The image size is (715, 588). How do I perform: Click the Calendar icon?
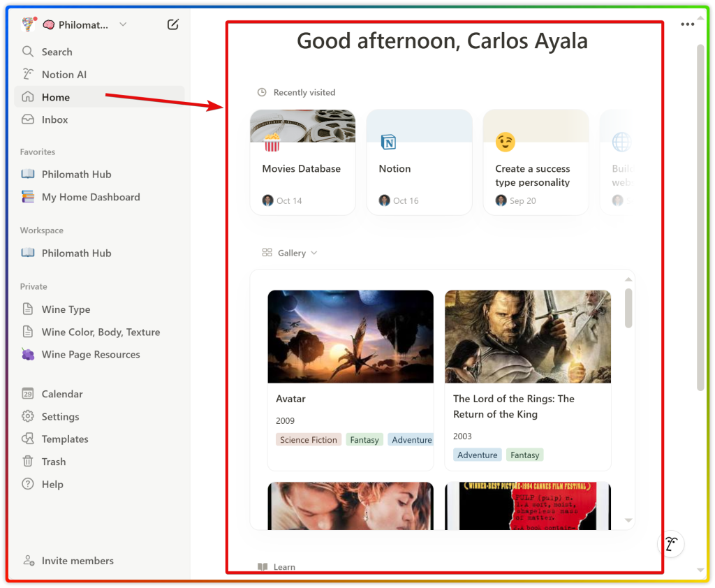click(x=28, y=394)
